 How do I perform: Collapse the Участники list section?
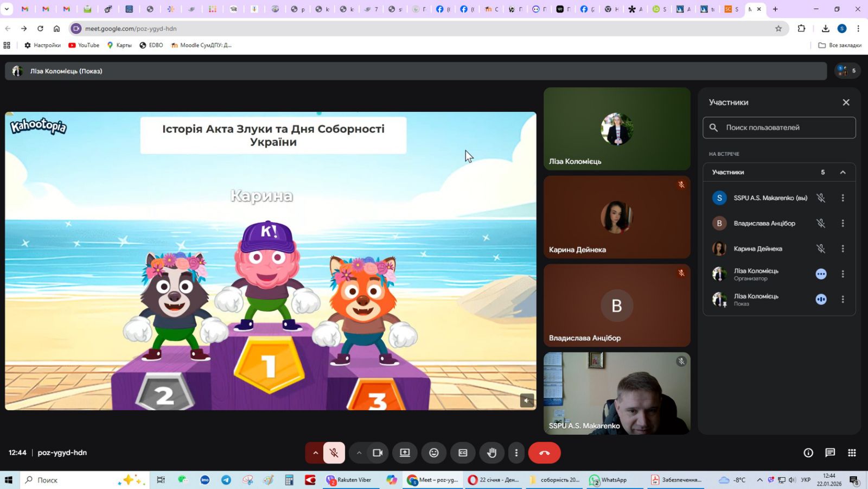pos(843,172)
